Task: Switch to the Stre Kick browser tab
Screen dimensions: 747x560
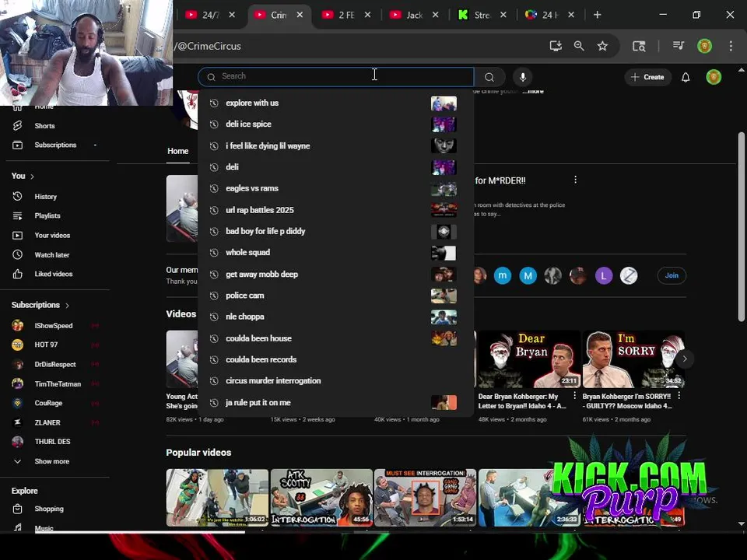Action: tap(482, 15)
